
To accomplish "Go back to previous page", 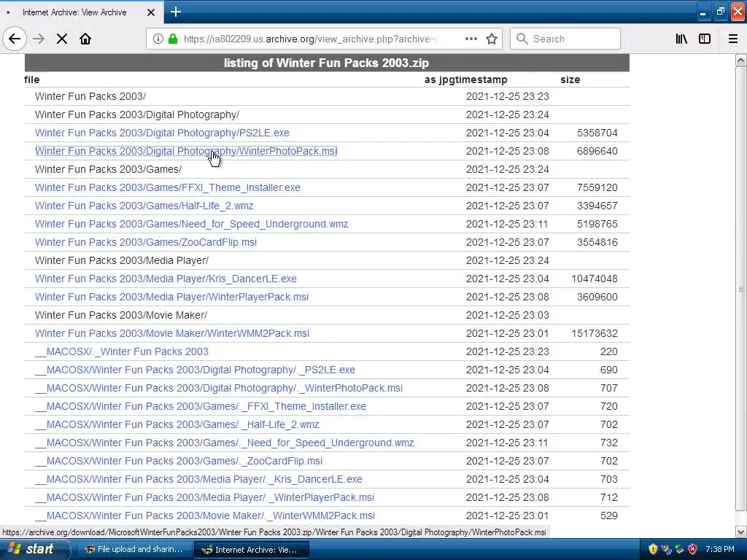I will (15, 39).
